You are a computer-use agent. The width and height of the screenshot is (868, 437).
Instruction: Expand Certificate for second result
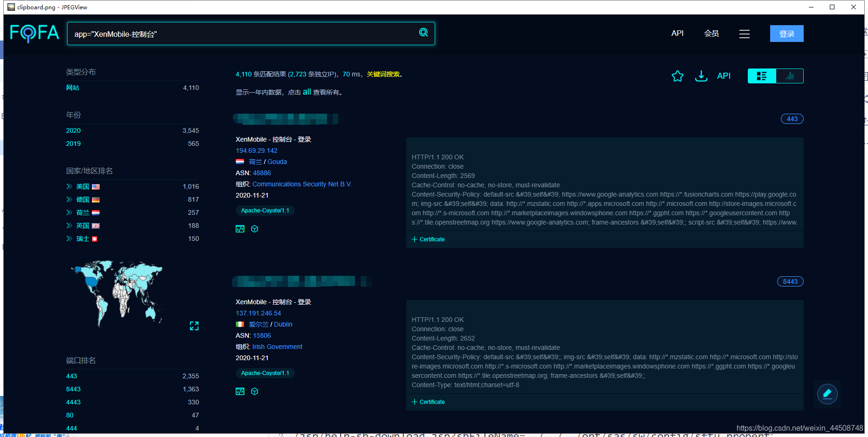coord(428,402)
